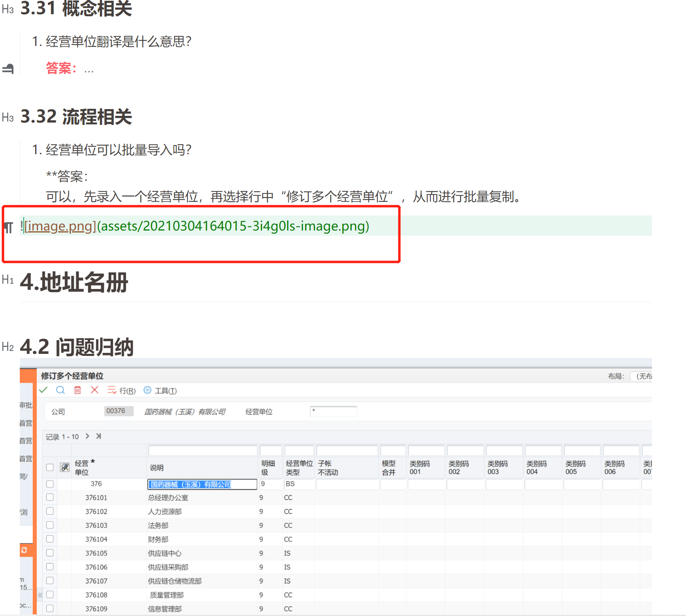Click the 经营单位 filter field containing an asterisk
Screen dimensions: 686x616
pos(334,411)
